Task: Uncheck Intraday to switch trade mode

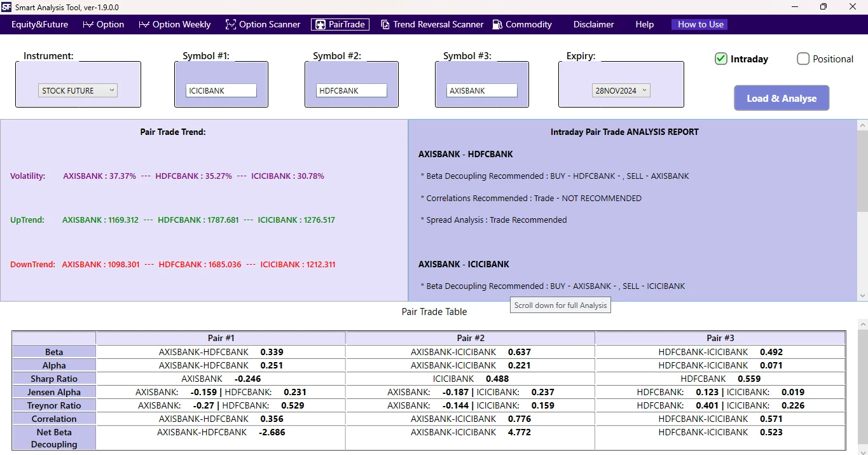Action: click(x=721, y=59)
